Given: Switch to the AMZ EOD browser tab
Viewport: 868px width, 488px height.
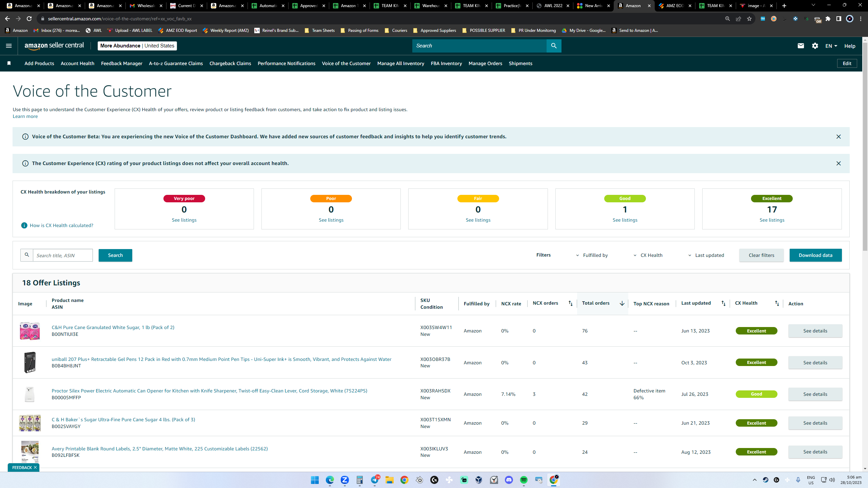Looking at the screenshot, I should pos(675,6).
